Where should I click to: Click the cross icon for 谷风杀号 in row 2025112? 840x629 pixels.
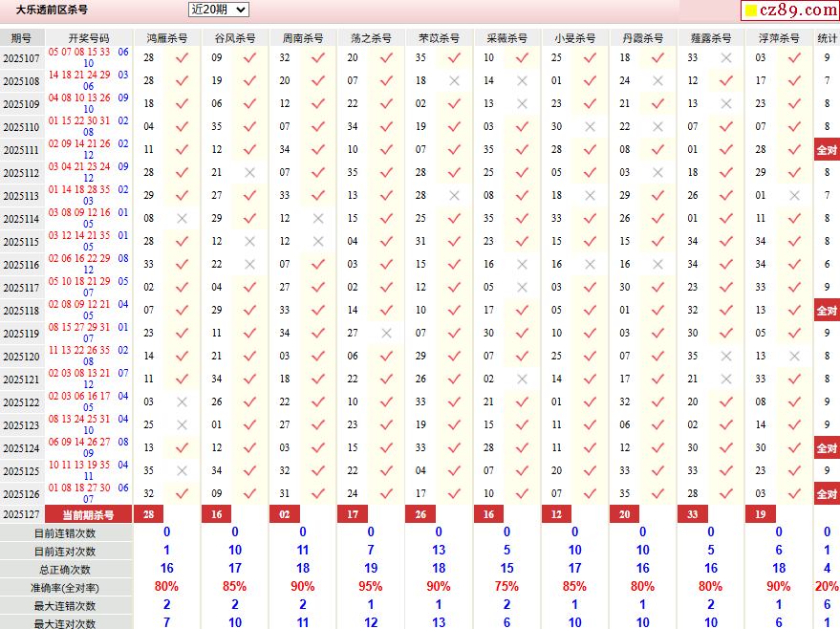(x=249, y=172)
